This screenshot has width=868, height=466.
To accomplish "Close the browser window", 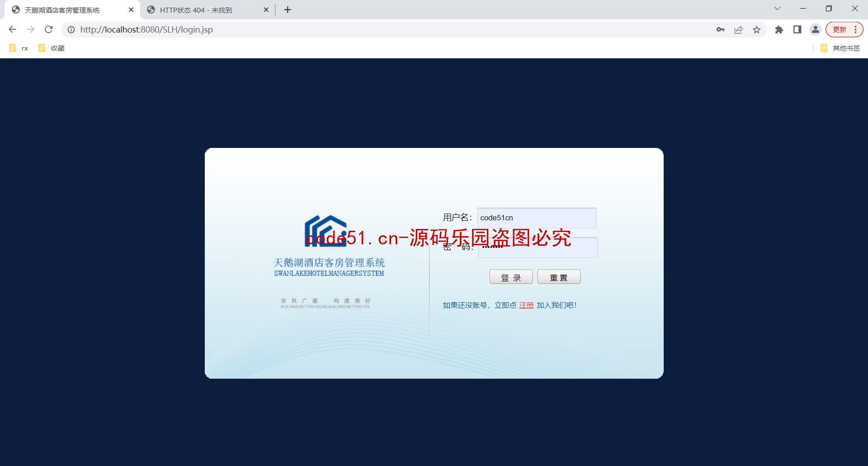I will [x=854, y=9].
